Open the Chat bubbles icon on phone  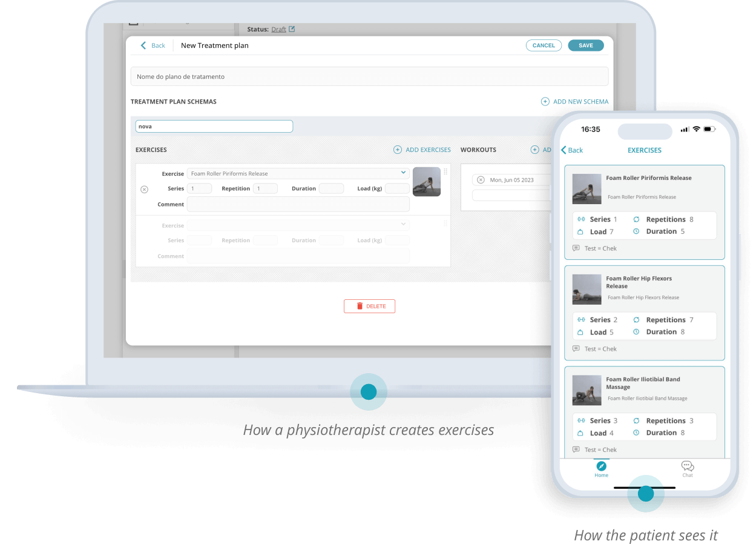point(688,466)
